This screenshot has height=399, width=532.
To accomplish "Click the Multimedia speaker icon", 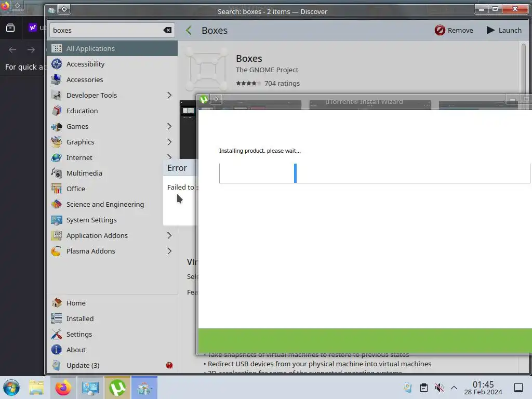I will pos(56,174).
